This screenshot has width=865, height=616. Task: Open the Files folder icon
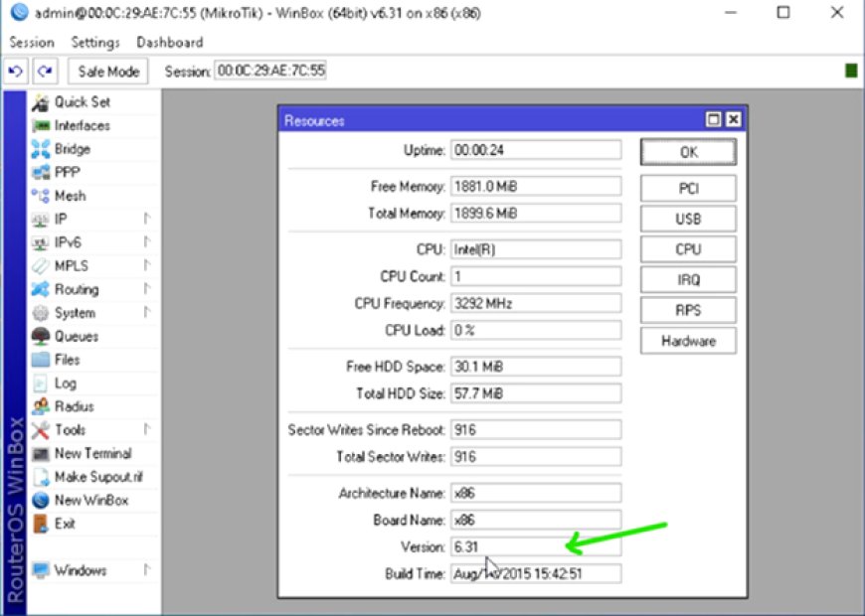click(x=41, y=360)
